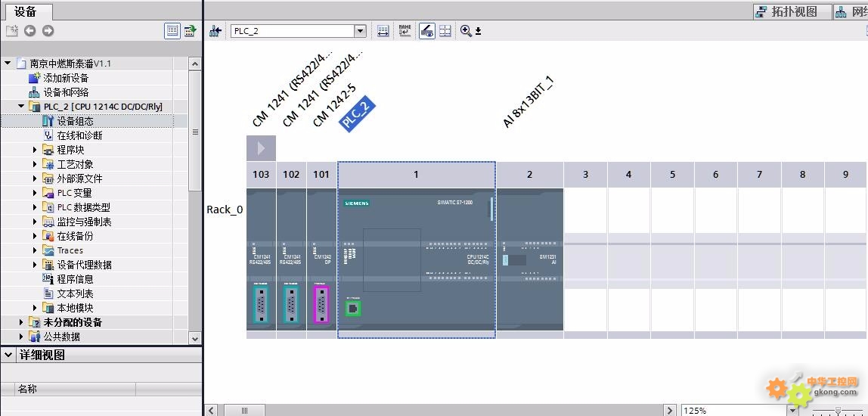The width and height of the screenshot is (868, 416).
Task: Select slot 1 header
Action: (417, 175)
